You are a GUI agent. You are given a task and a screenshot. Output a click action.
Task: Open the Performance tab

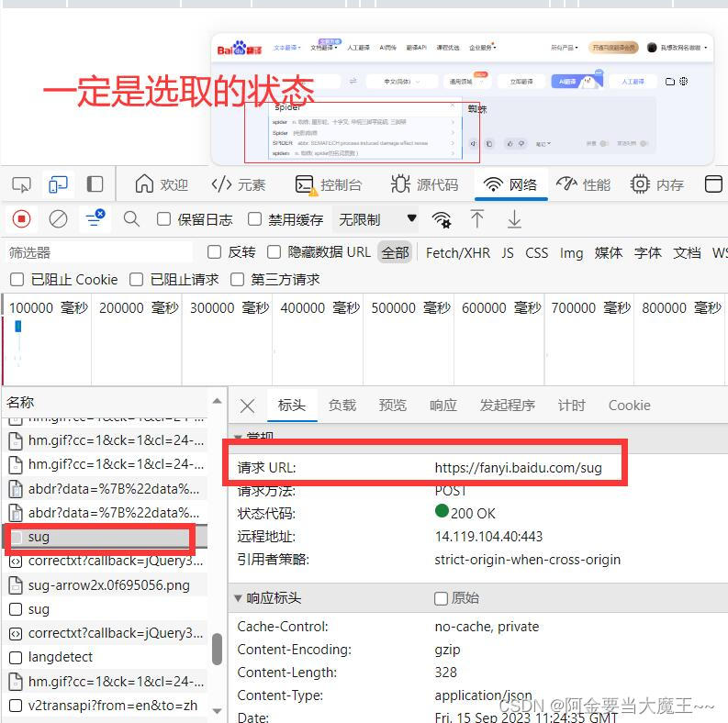pos(583,184)
